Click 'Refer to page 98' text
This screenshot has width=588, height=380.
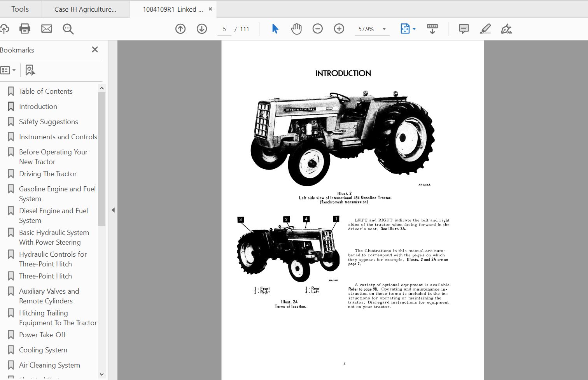click(x=363, y=289)
